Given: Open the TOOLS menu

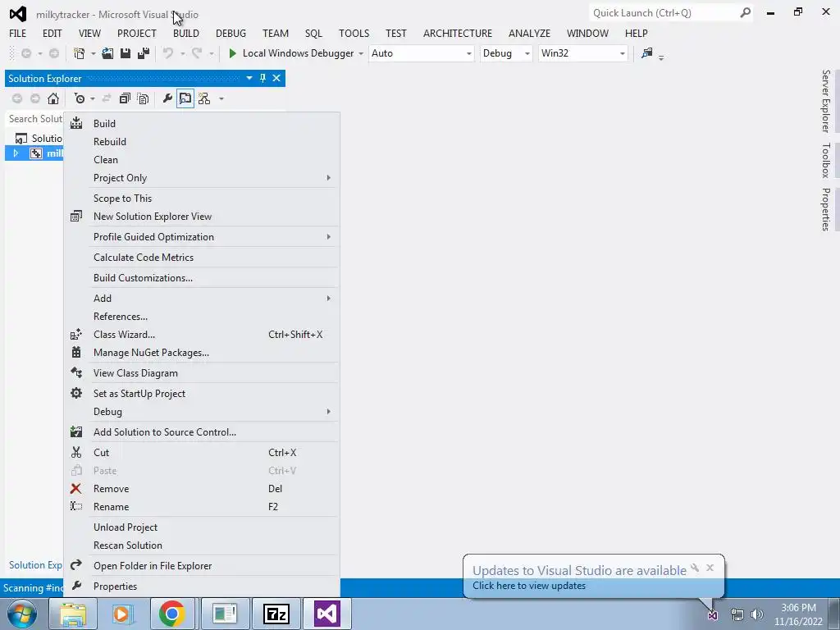Looking at the screenshot, I should [354, 33].
